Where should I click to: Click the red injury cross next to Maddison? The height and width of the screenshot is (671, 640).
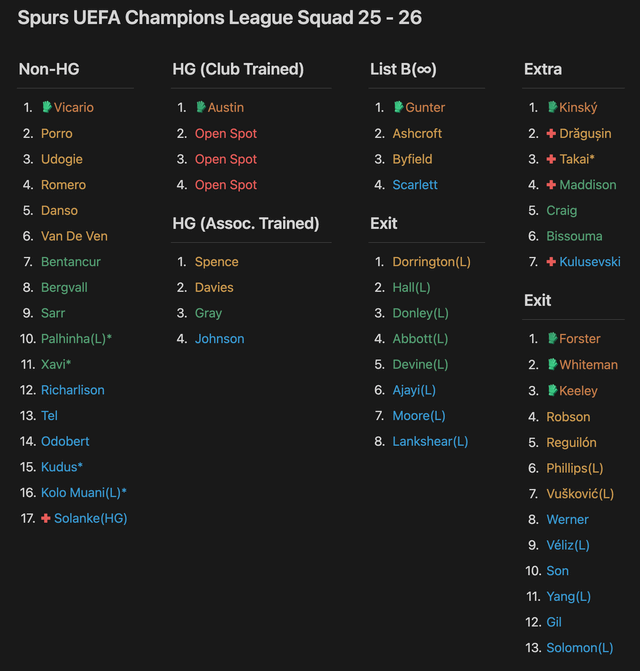pos(551,185)
